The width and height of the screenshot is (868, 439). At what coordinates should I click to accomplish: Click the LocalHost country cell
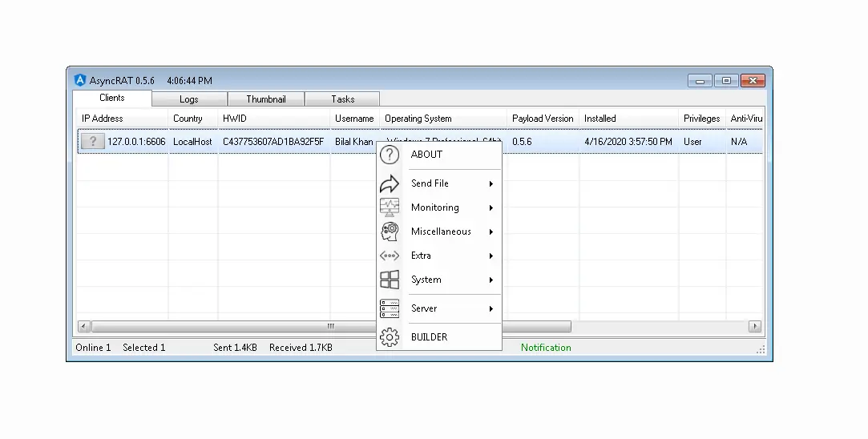[x=192, y=142]
